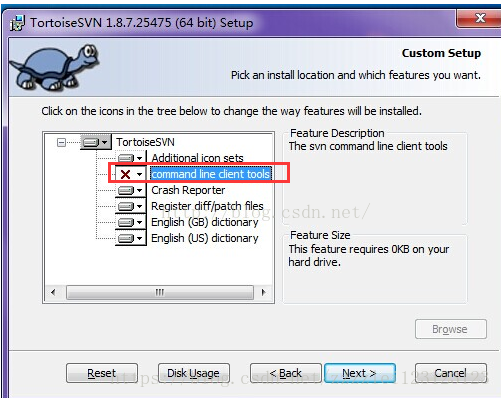Click the Browse button
The height and width of the screenshot is (398, 501).
(451, 329)
